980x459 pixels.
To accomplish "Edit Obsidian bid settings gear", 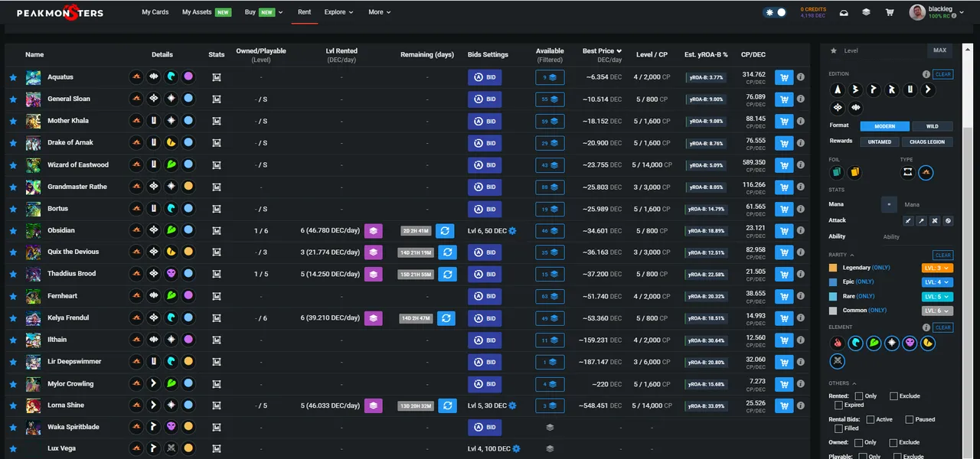I will tap(513, 230).
